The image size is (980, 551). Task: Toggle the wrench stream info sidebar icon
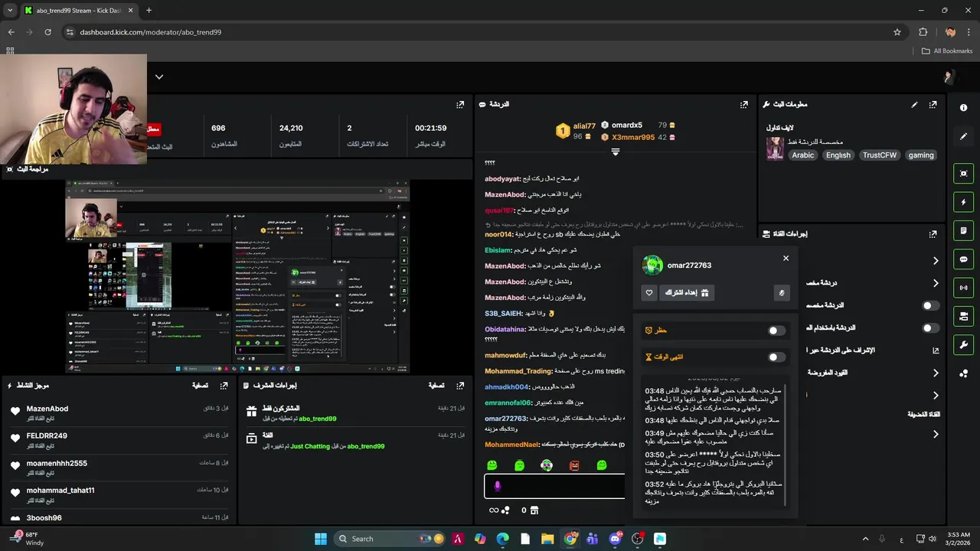pos(963,344)
